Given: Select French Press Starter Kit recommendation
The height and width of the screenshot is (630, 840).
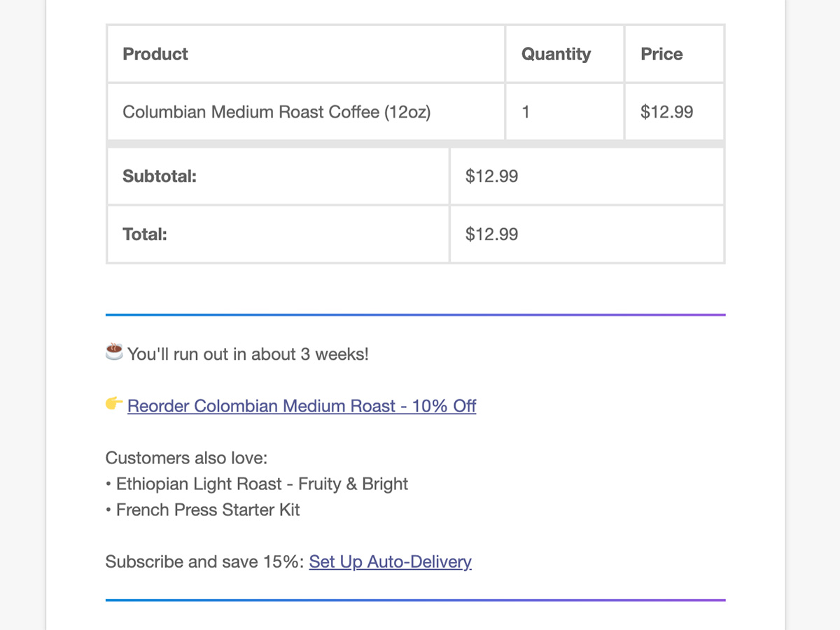Looking at the screenshot, I should 208,510.
